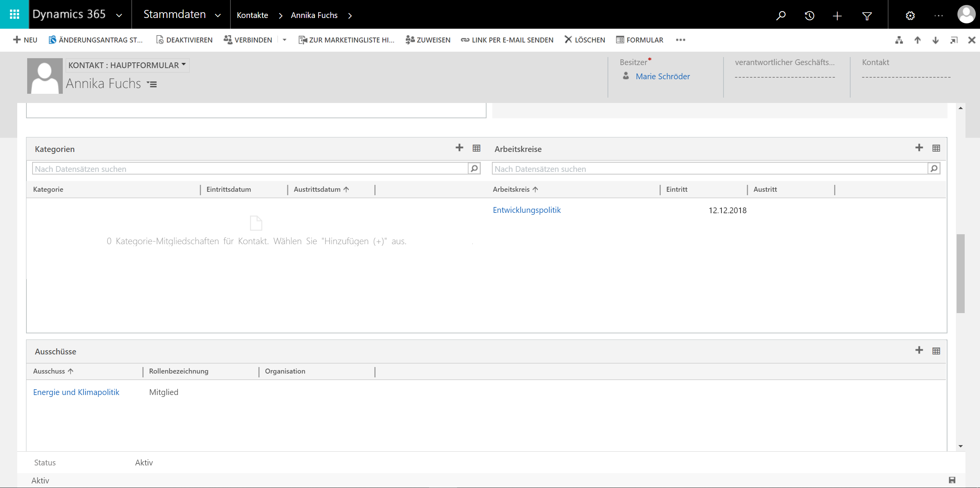Toggle grid view in Arbeitskreise panel
The width and height of the screenshot is (980, 488).
936,148
